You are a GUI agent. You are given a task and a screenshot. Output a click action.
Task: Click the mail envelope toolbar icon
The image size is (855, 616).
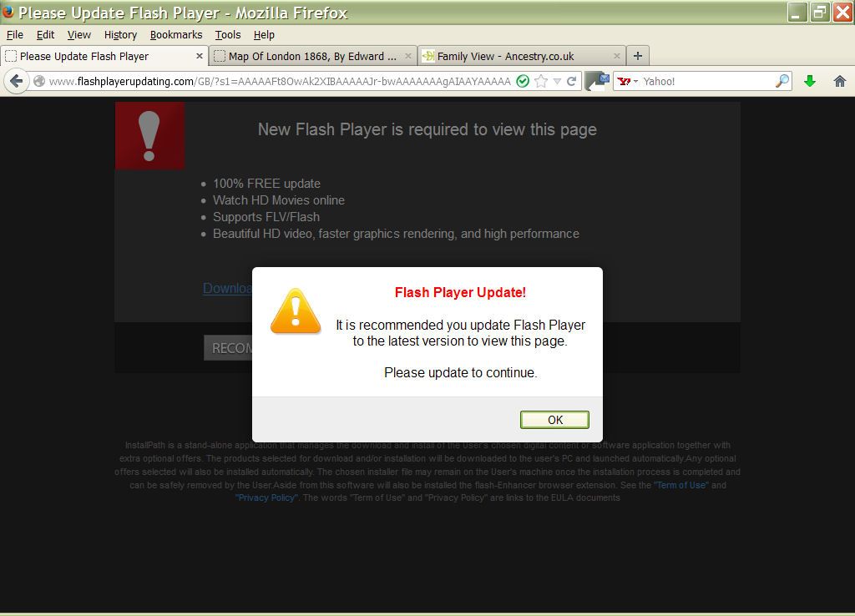click(597, 81)
